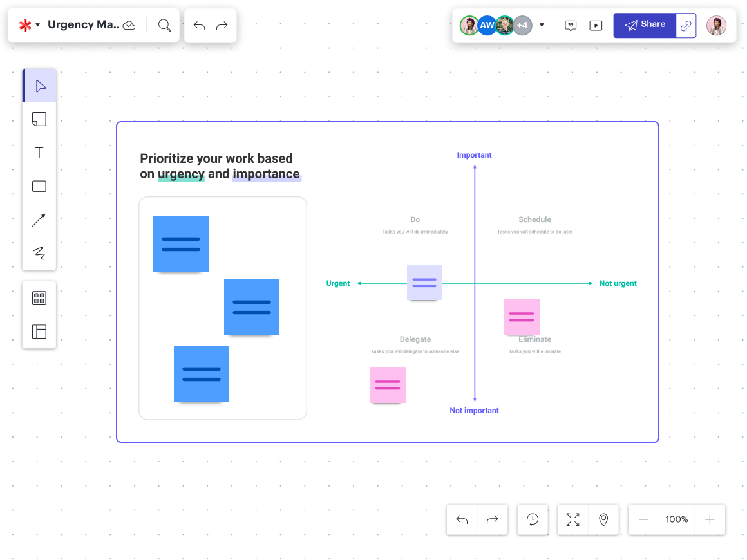Start presentation mode play icon
Screen dimensions: 747x560
[596, 26]
